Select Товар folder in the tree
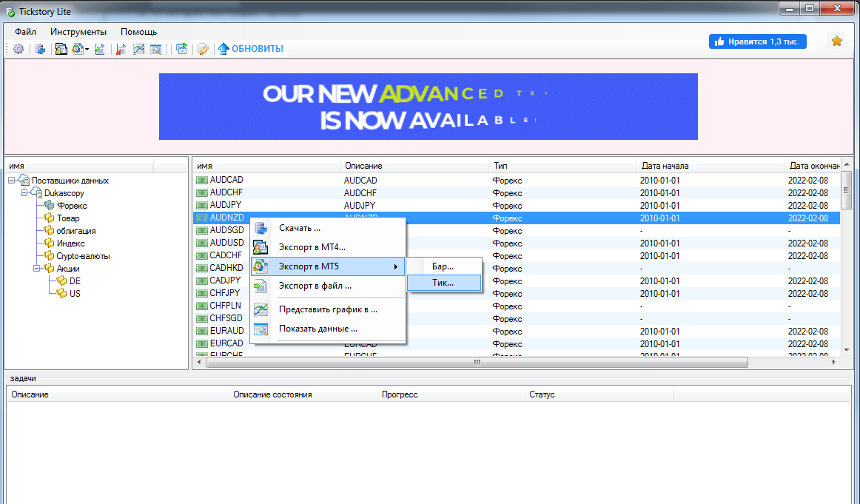The image size is (860, 504). click(68, 218)
